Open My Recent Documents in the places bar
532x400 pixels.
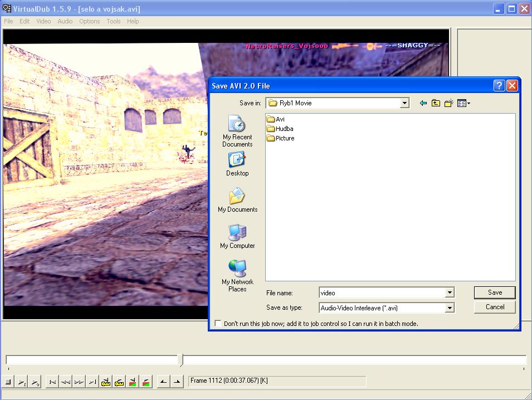click(x=237, y=131)
